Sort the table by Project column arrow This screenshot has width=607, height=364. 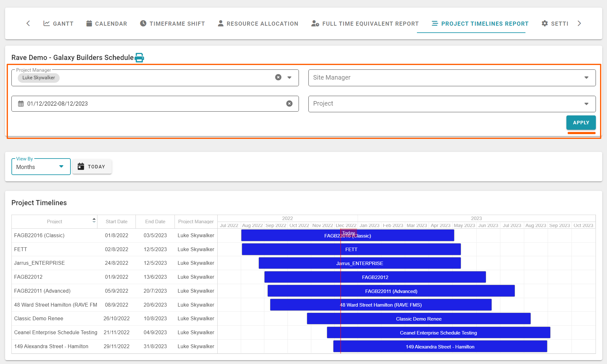pyautogui.click(x=94, y=220)
